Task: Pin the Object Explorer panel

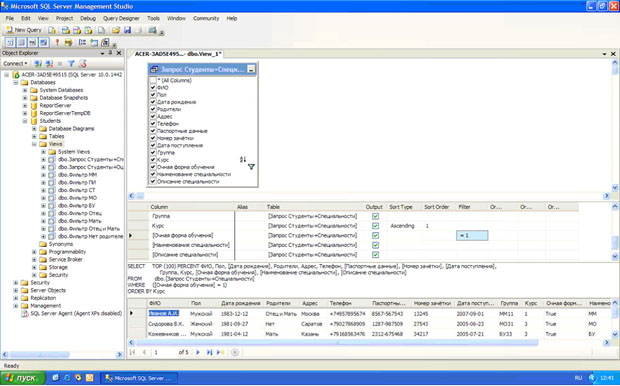Action: tap(110, 53)
